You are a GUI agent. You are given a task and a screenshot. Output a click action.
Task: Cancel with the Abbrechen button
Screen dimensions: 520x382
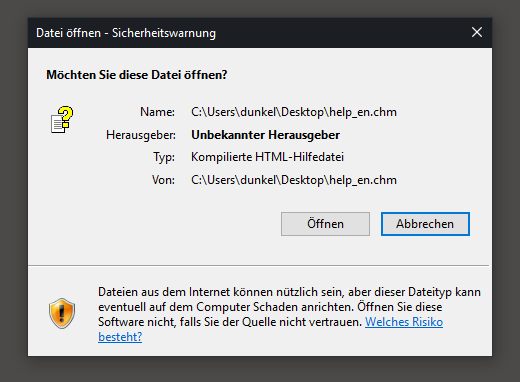425,224
